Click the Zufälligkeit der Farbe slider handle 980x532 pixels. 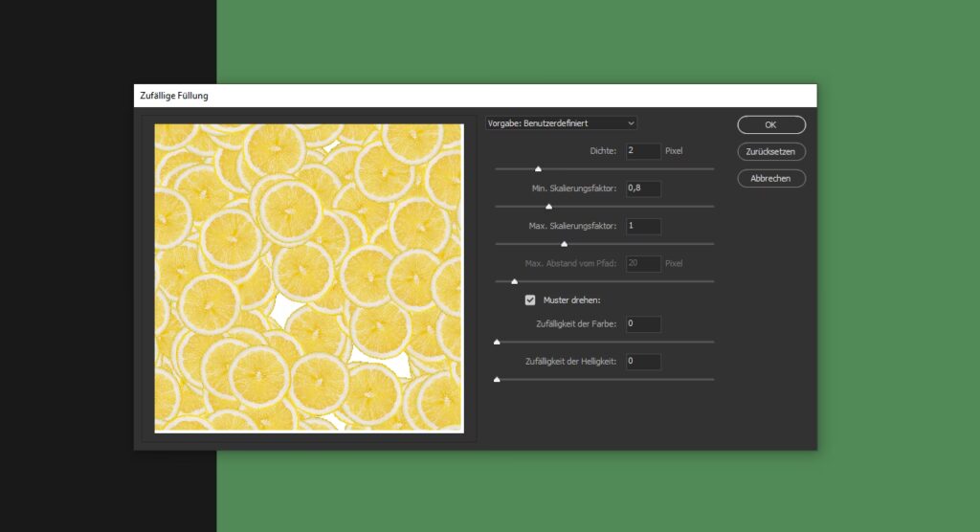(497, 342)
